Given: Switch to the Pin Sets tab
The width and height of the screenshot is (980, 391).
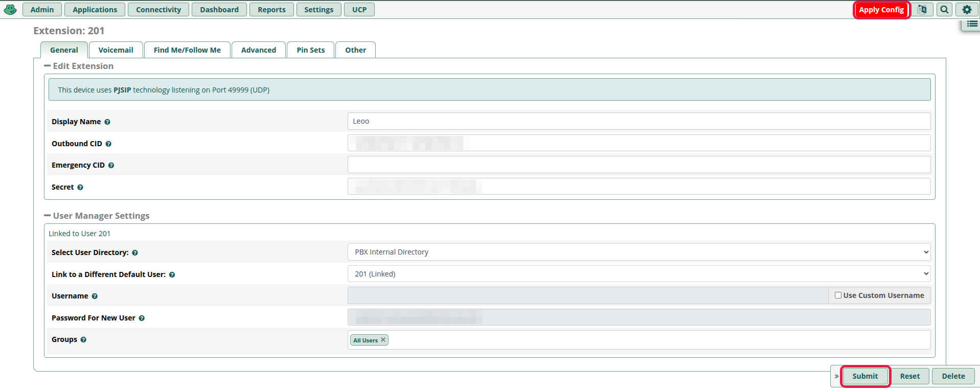Looking at the screenshot, I should pos(311,50).
